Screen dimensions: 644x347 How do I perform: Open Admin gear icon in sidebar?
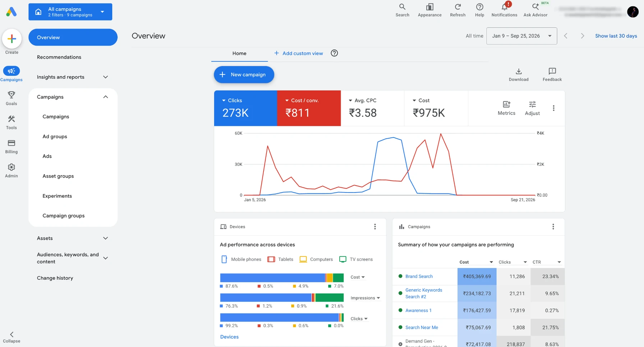pyautogui.click(x=11, y=167)
